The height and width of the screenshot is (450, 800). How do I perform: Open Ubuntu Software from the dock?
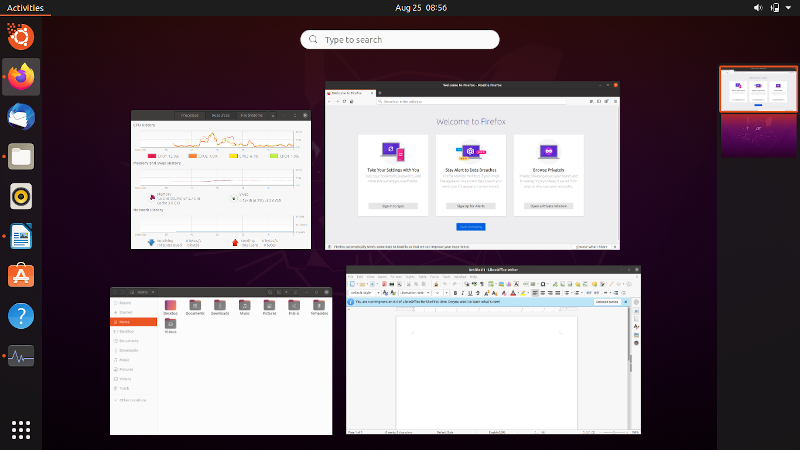pos(21,276)
